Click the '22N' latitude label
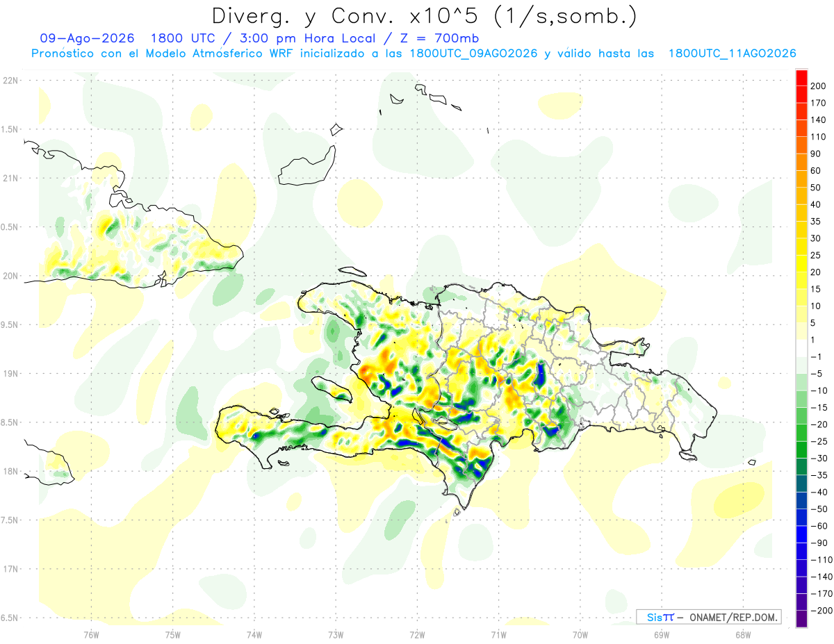This screenshot has width=834, height=644. click(10, 81)
